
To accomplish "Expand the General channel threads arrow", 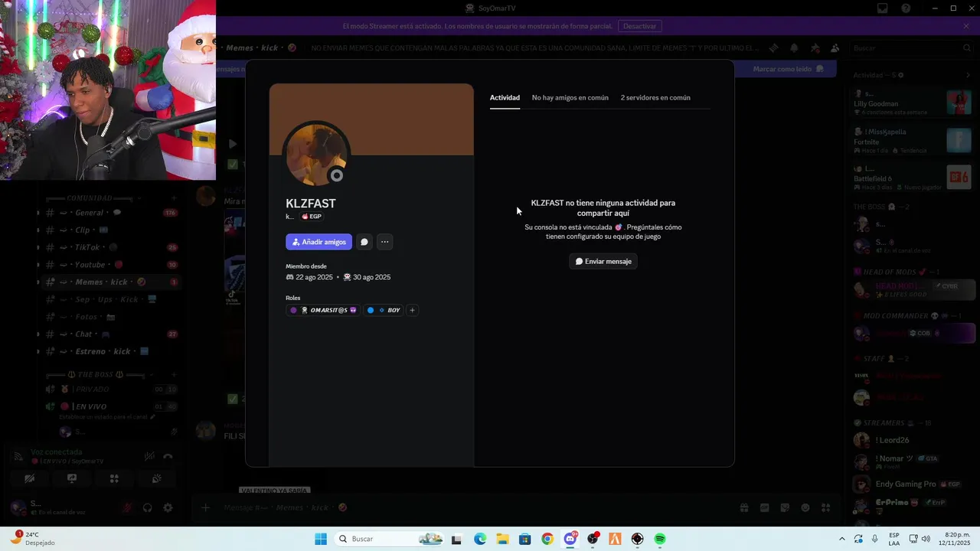I will [x=38, y=213].
